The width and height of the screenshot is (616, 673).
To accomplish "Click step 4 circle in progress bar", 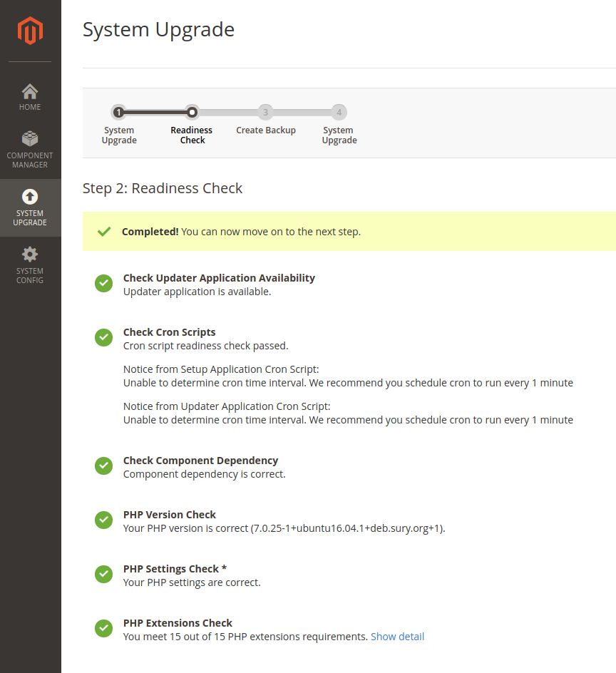I will click(339, 113).
